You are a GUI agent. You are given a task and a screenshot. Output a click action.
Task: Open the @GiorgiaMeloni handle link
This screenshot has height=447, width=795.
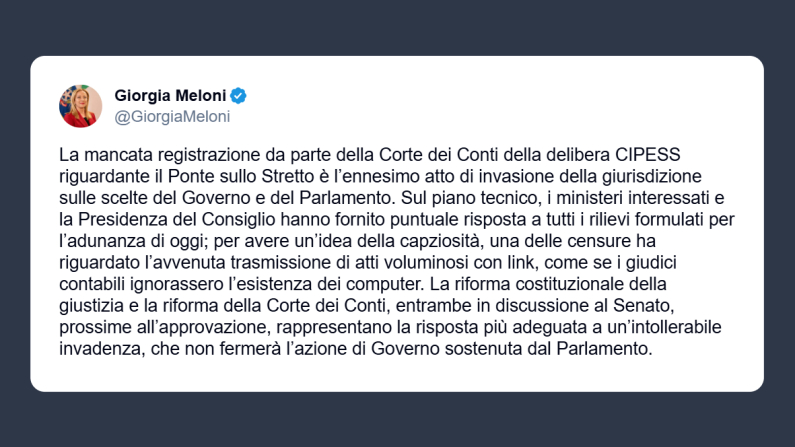click(x=171, y=116)
